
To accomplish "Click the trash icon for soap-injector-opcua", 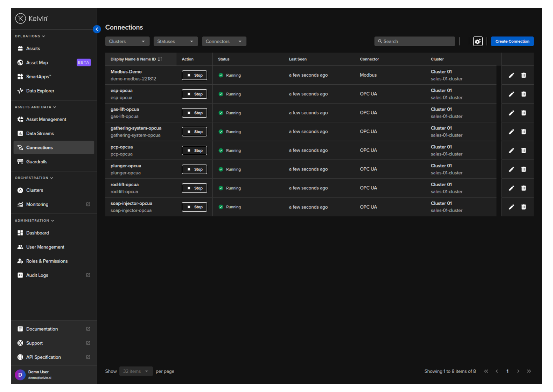I will (524, 207).
